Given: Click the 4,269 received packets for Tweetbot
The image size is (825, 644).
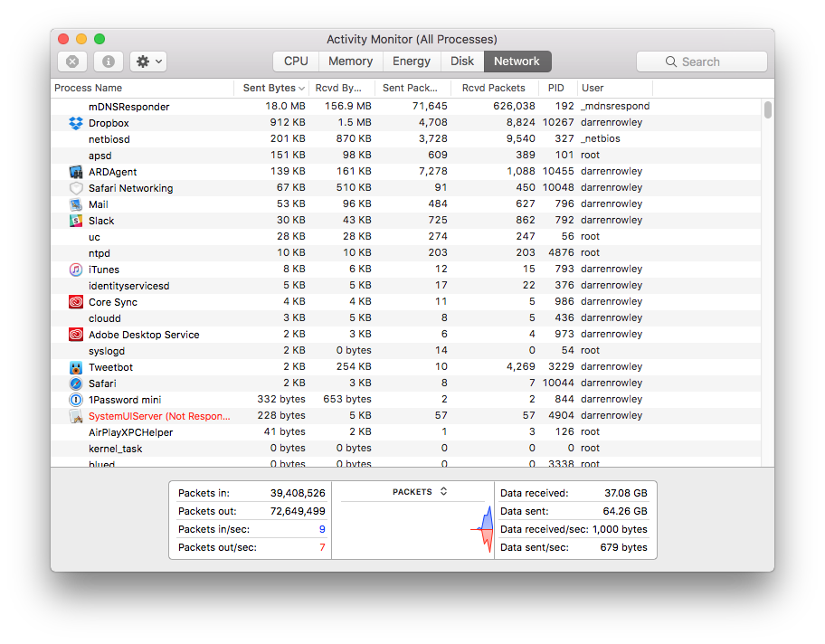Looking at the screenshot, I should [x=521, y=366].
